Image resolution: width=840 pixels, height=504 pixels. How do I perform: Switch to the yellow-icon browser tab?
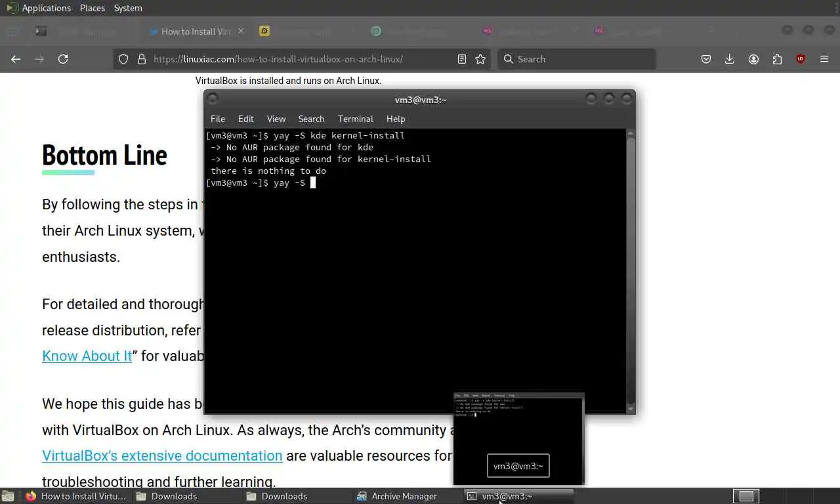click(264, 31)
